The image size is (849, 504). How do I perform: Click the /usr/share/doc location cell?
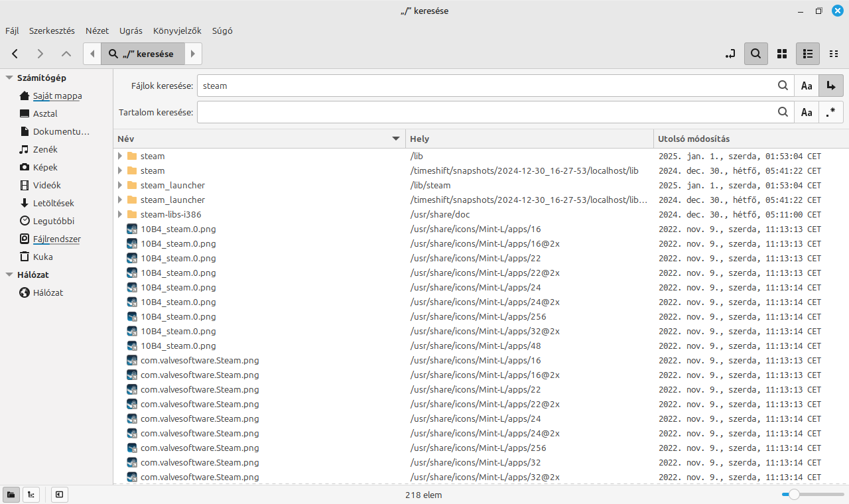(440, 214)
